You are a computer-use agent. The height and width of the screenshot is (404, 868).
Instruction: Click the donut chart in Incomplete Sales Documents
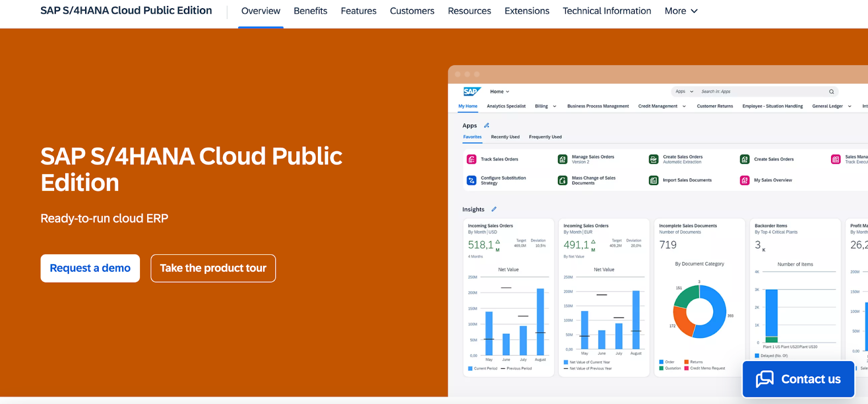click(699, 312)
